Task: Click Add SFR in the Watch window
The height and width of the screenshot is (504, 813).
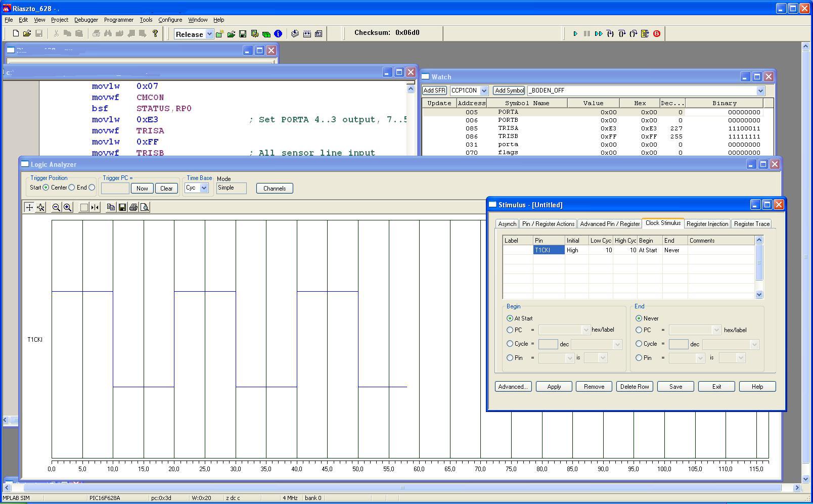Action: (434, 90)
